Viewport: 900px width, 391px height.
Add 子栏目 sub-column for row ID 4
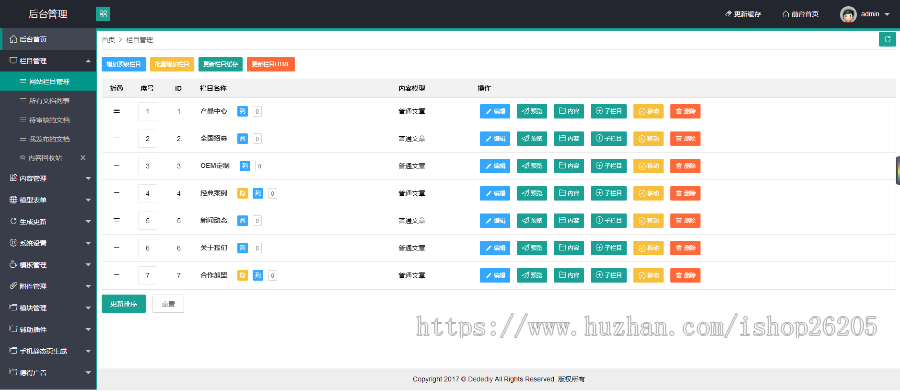pos(608,193)
